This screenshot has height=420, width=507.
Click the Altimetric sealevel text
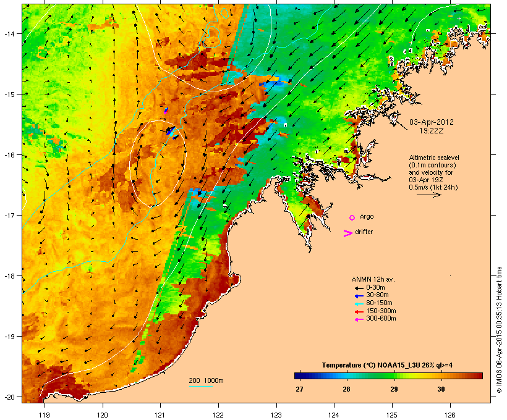pos(434,157)
